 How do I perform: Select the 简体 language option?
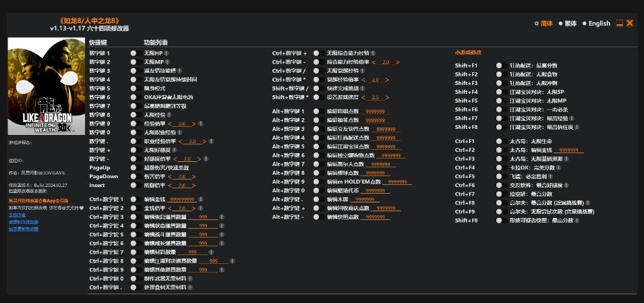544,24
